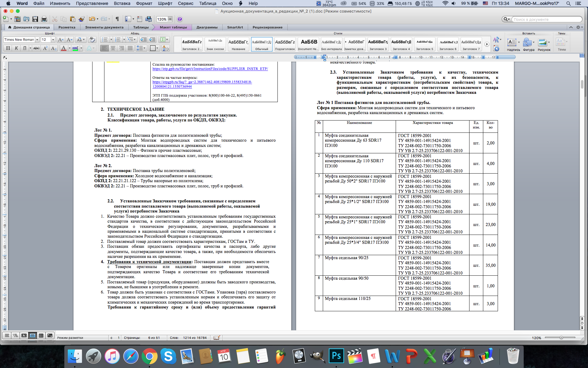Justify text alignment toggle

pos(130,48)
